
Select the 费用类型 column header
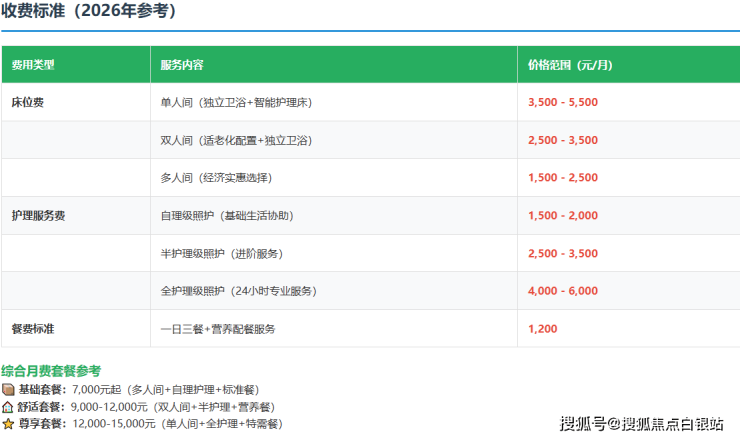click(33, 65)
